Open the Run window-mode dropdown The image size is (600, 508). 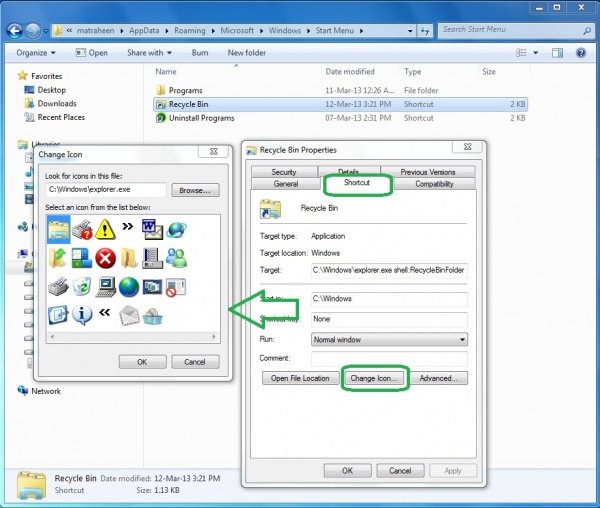pyautogui.click(x=389, y=339)
